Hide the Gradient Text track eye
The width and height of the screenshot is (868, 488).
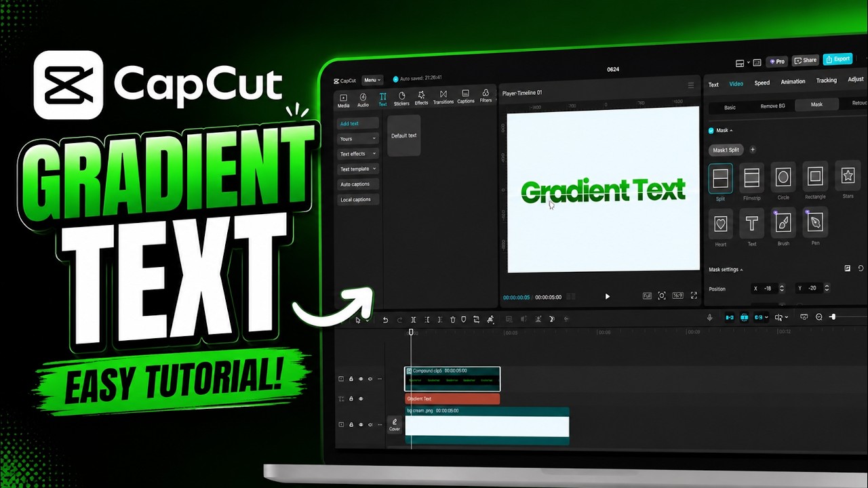pyautogui.click(x=361, y=399)
